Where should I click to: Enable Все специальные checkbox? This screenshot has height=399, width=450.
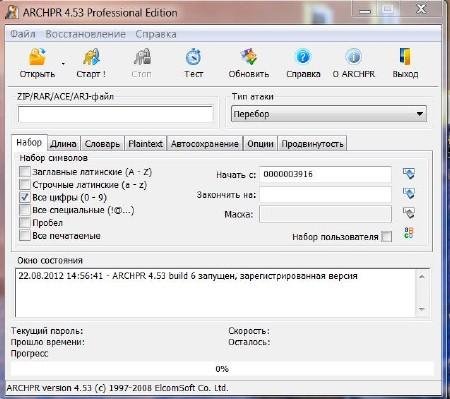pyautogui.click(x=25, y=210)
